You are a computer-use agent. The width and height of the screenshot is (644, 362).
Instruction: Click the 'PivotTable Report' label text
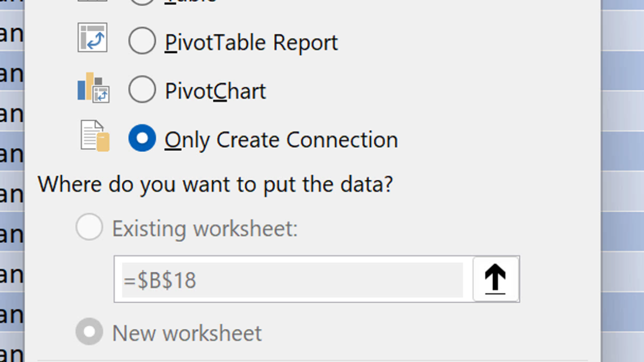click(x=251, y=43)
